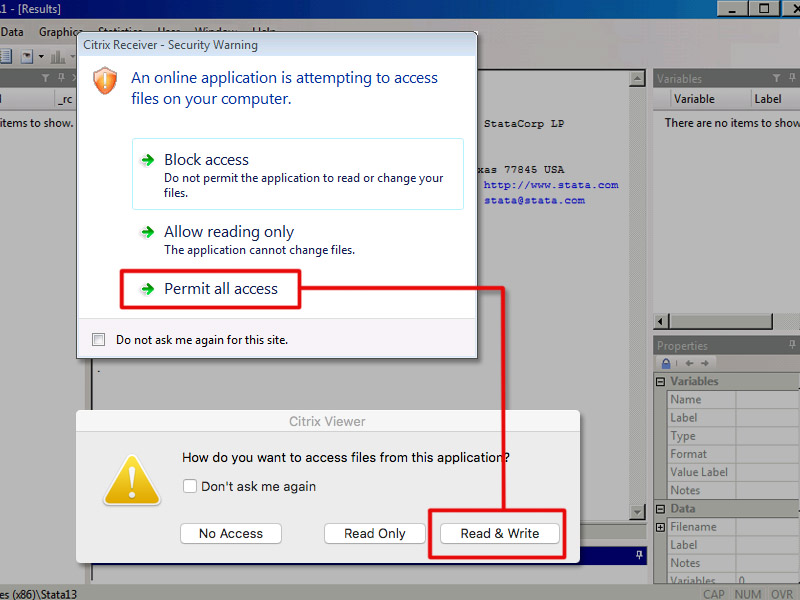Select the Type property row
Image resolution: width=800 pixels, height=600 pixels.
click(733, 436)
